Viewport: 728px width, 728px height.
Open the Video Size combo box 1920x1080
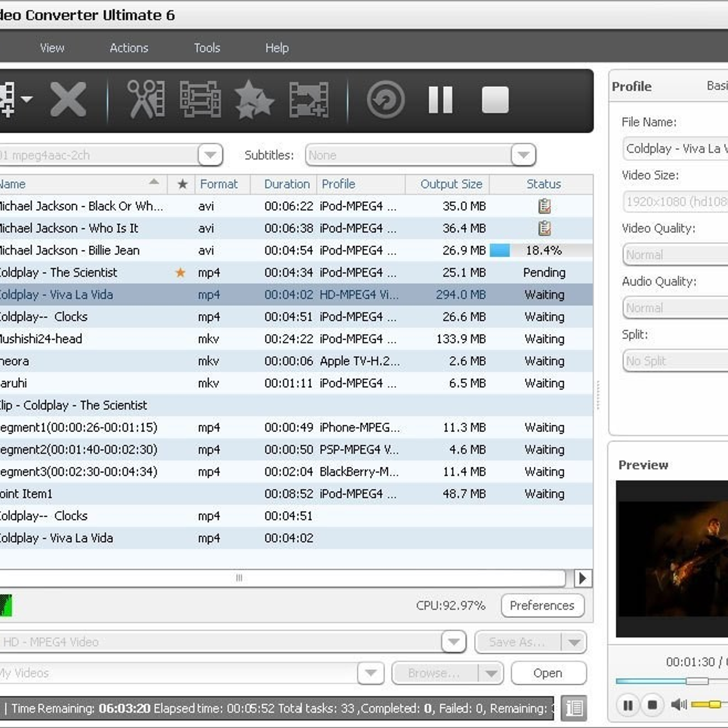click(675, 202)
